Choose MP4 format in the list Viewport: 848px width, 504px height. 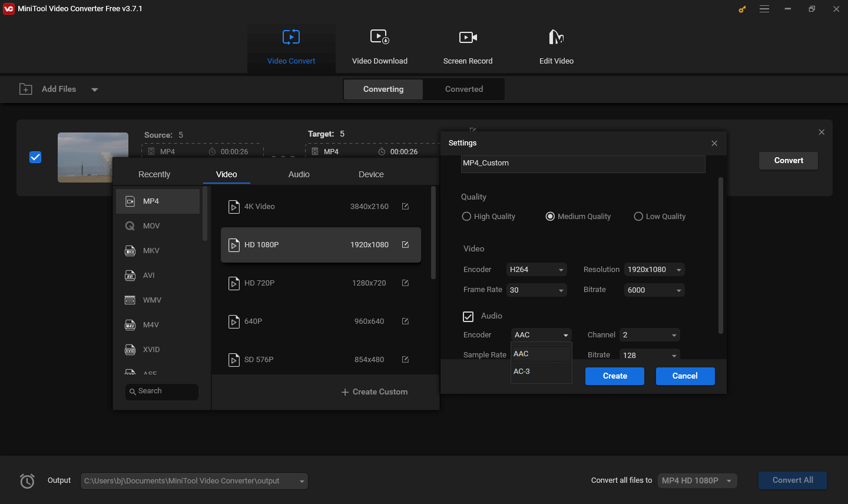(158, 201)
